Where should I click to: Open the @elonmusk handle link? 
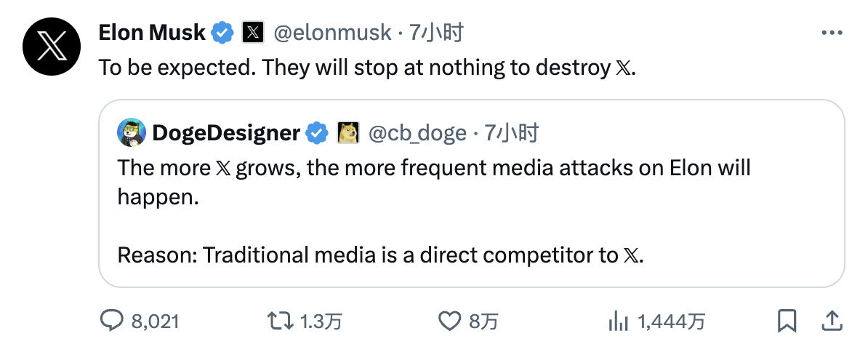pyautogui.click(x=333, y=33)
